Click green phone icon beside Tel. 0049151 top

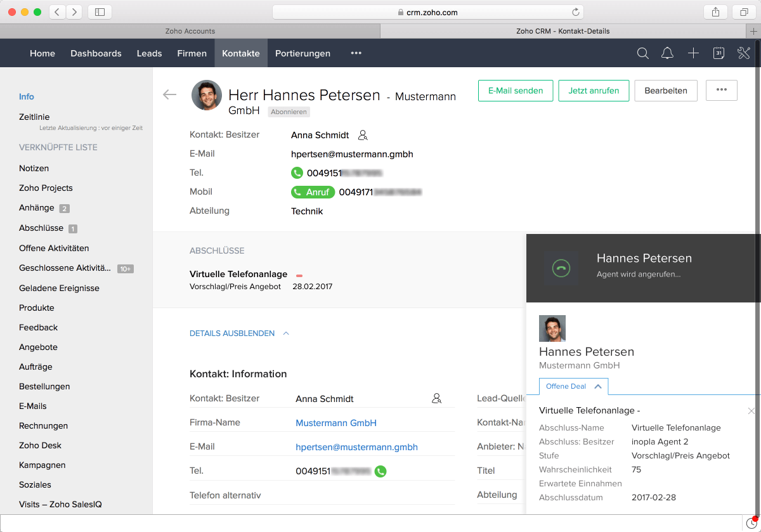(297, 172)
